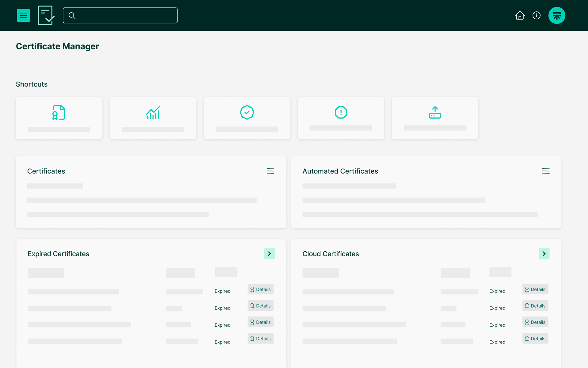Image resolution: width=588 pixels, height=368 pixels.
Task: Open the certificate document shortcut card
Action: click(59, 118)
